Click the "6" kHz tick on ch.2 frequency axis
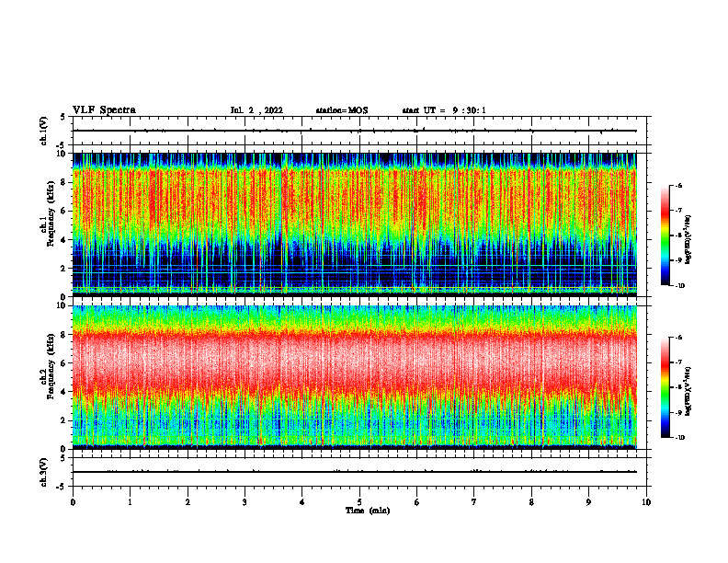The width and height of the screenshot is (728, 563). pyautogui.click(x=64, y=363)
